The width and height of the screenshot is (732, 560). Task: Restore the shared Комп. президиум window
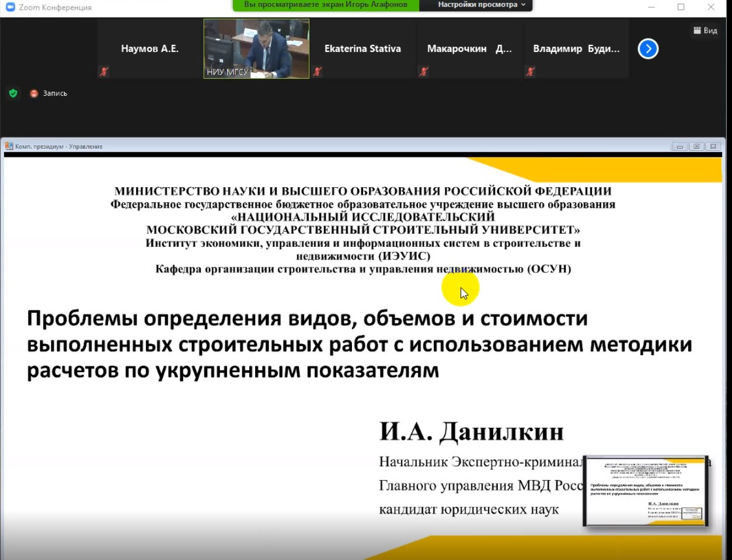[x=696, y=146]
